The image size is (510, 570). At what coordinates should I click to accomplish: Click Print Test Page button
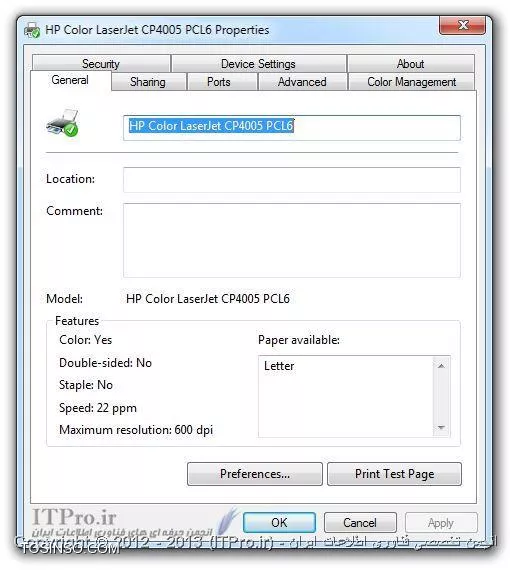pyautogui.click(x=394, y=474)
